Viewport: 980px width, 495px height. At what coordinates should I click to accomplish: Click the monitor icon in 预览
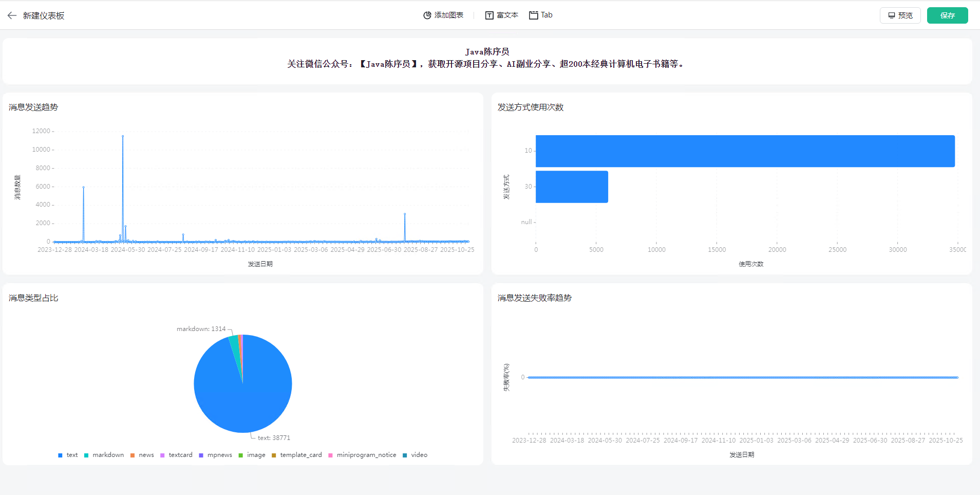(x=892, y=15)
